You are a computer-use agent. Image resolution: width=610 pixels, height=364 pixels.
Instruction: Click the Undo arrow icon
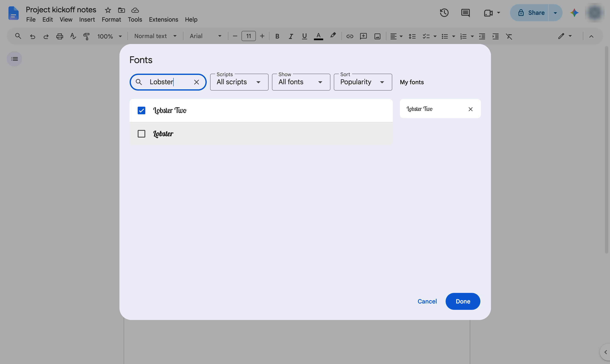(x=32, y=36)
